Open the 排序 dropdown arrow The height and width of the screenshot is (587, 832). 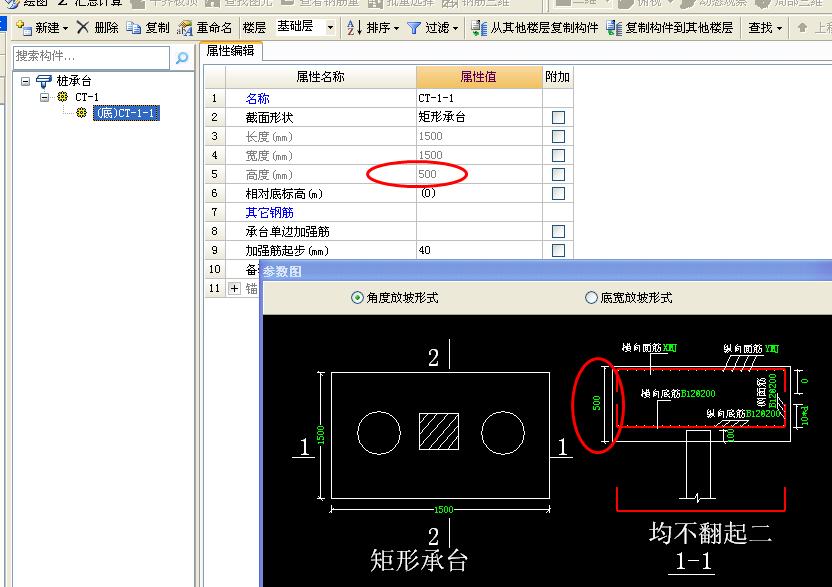tap(396, 28)
